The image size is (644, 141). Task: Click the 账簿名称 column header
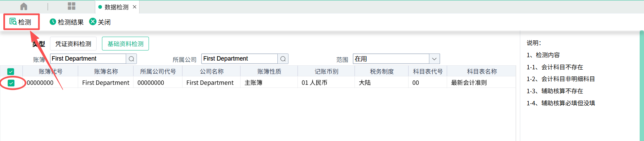[x=106, y=71]
